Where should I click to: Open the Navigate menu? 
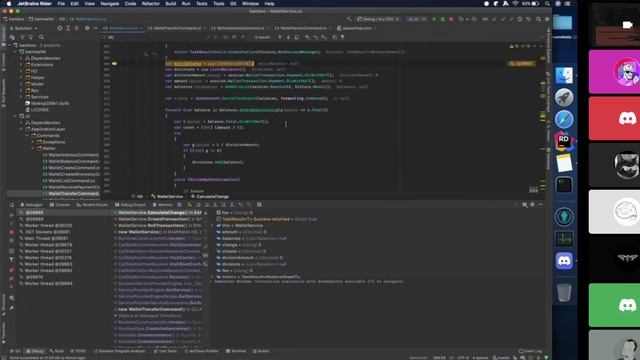point(110,4)
